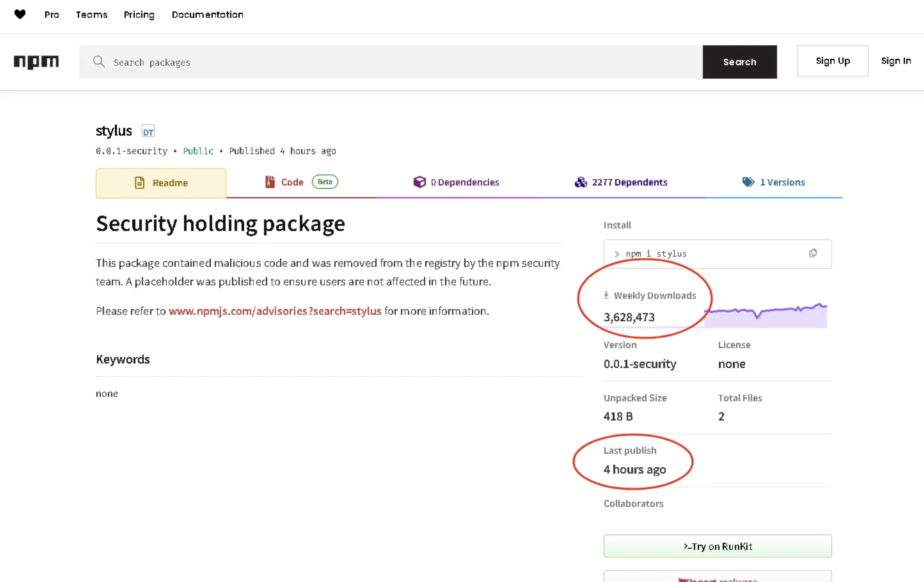Click the magnifying glass search icon
This screenshot has height=582, width=924.
point(99,62)
